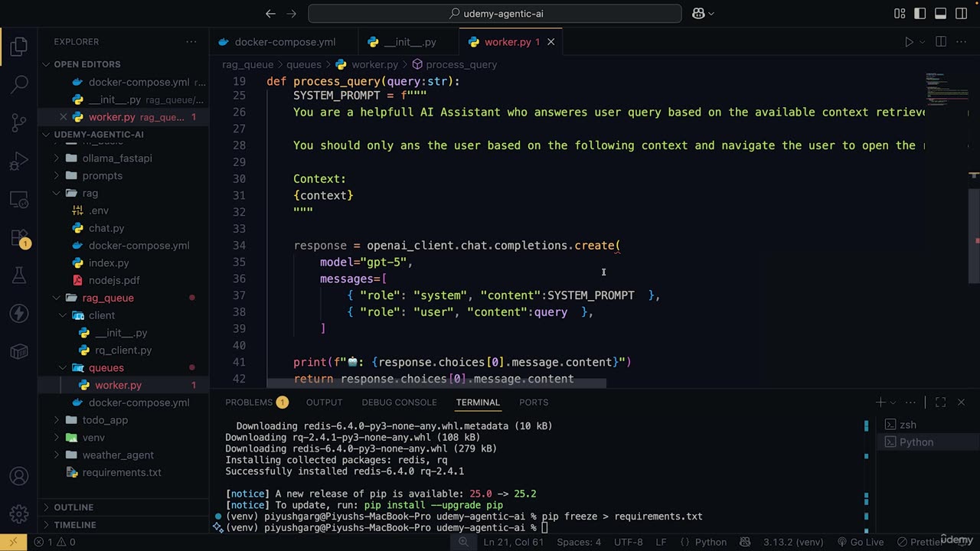
Task: Click the editor horizontal scrollbar thumb
Action: coord(436,382)
